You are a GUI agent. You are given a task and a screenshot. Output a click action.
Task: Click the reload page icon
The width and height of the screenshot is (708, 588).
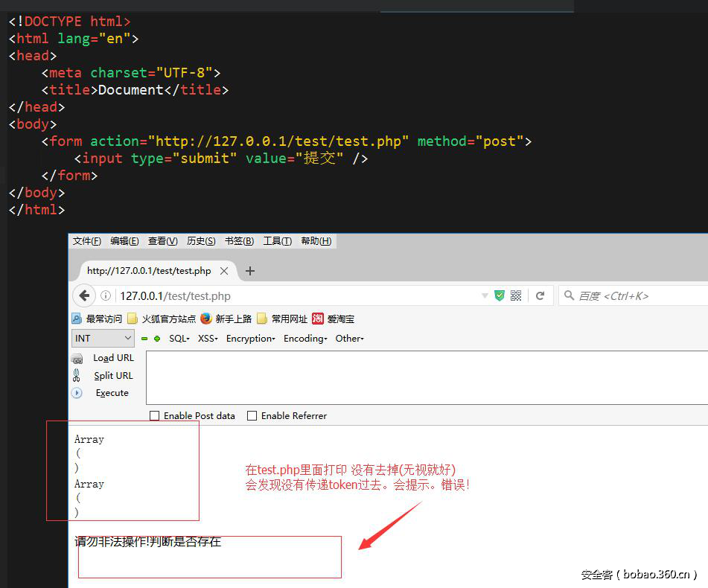pyautogui.click(x=540, y=295)
